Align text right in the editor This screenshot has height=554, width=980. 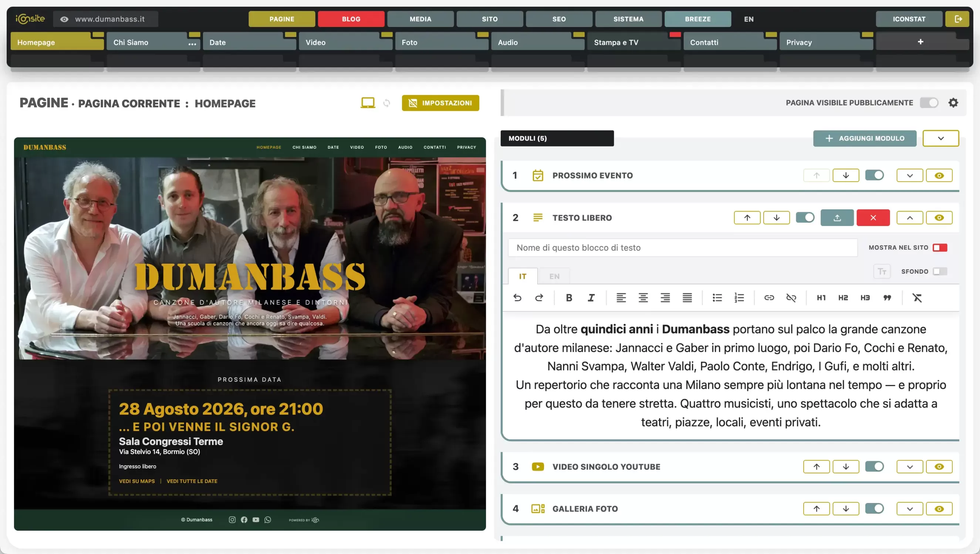[665, 298]
